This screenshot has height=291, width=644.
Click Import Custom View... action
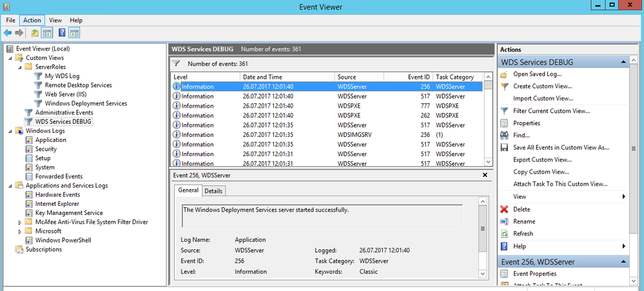point(543,99)
